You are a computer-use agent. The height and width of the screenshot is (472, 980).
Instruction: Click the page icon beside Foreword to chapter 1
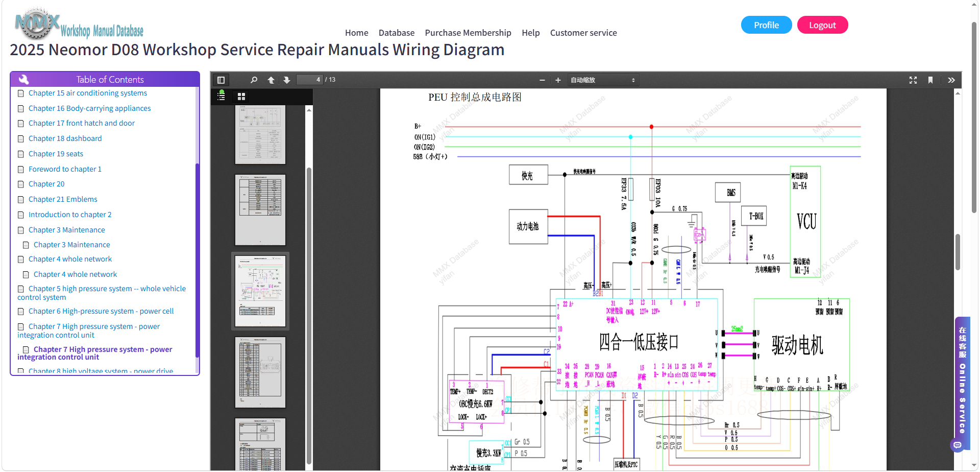[x=21, y=170]
